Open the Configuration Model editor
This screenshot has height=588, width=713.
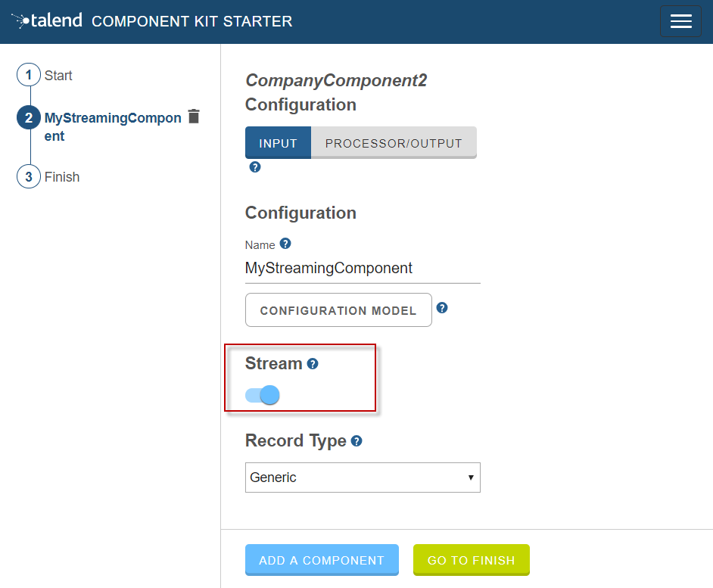[338, 310]
